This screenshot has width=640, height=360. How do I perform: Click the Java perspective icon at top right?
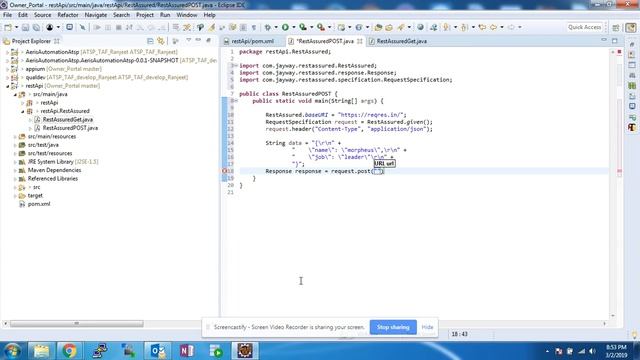[x=631, y=27]
